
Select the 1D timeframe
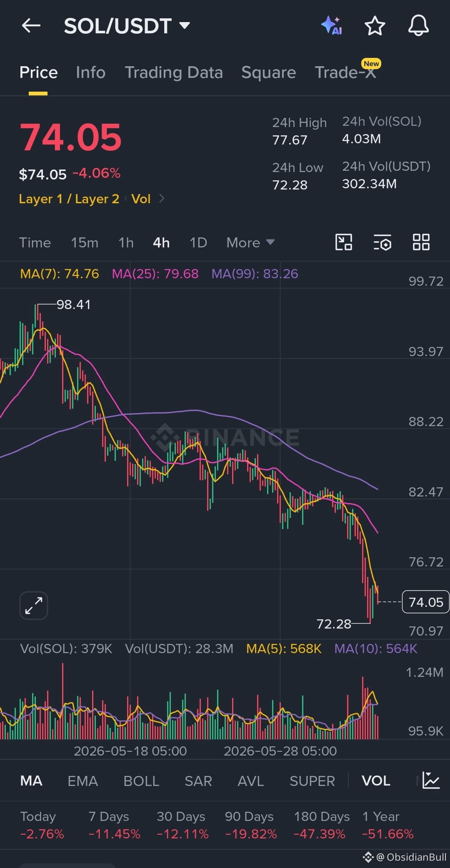click(x=198, y=242)
